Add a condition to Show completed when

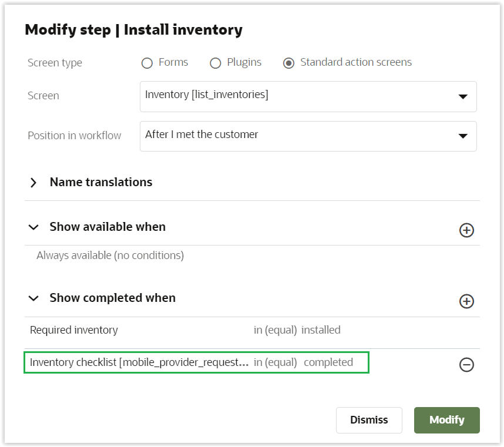click(466, 301)
